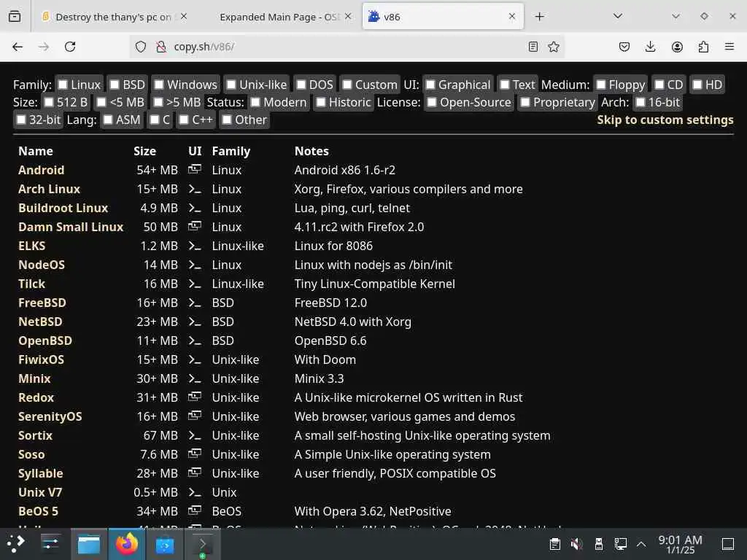Expand the hidden system tray arrow
Image resolution: width=747 pixels, height=560 pixels.
tap(641, 544)
